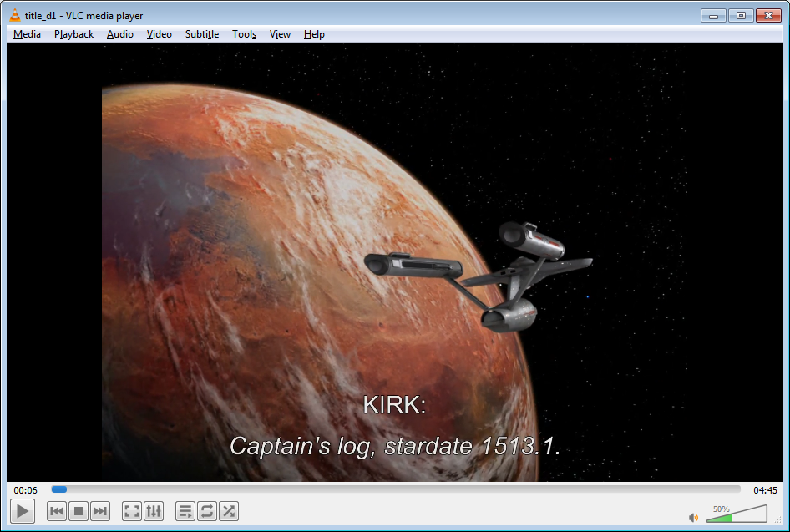Click the VLC cone icon in title bar
The image size is (790, 532).
click(x=15, y=16)
